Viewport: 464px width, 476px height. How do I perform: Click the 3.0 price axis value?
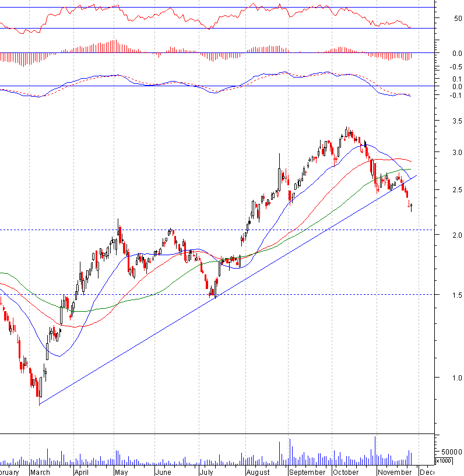click(457, 153)
